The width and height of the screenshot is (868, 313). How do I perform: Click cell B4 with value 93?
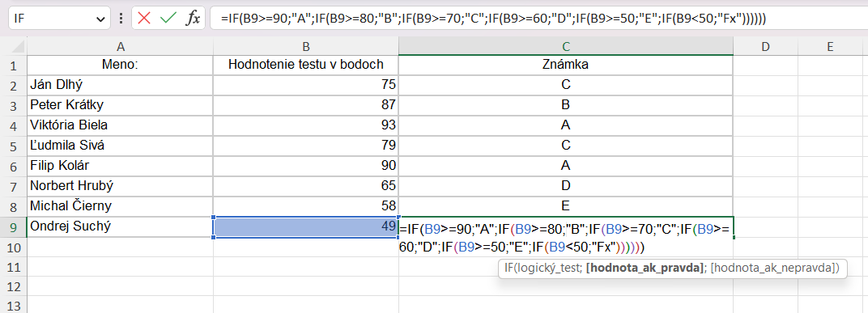[305, 125]
